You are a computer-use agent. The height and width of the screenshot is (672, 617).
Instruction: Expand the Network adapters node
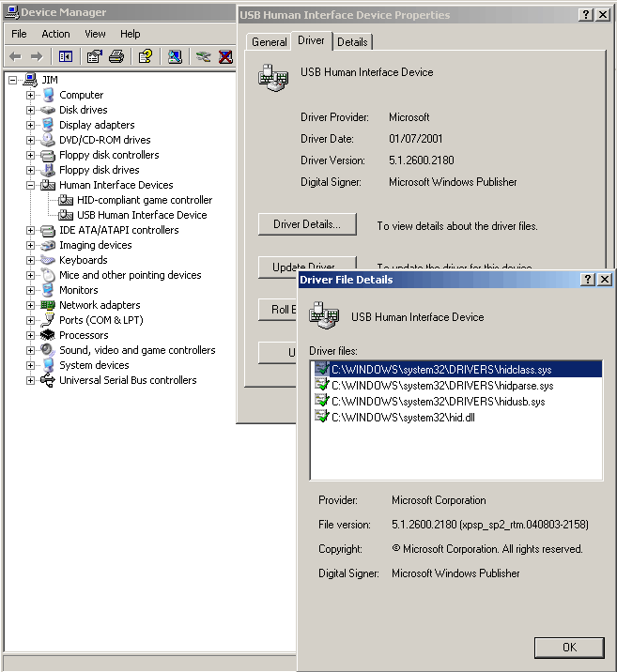(30, 305)
